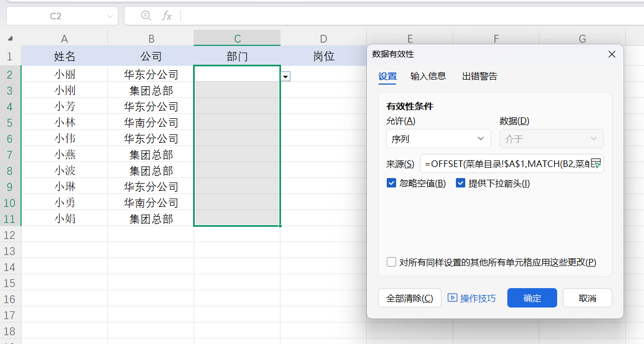Click into the 来源 formula input field
Screen dimensions: 644x344
tap(505, 163)
